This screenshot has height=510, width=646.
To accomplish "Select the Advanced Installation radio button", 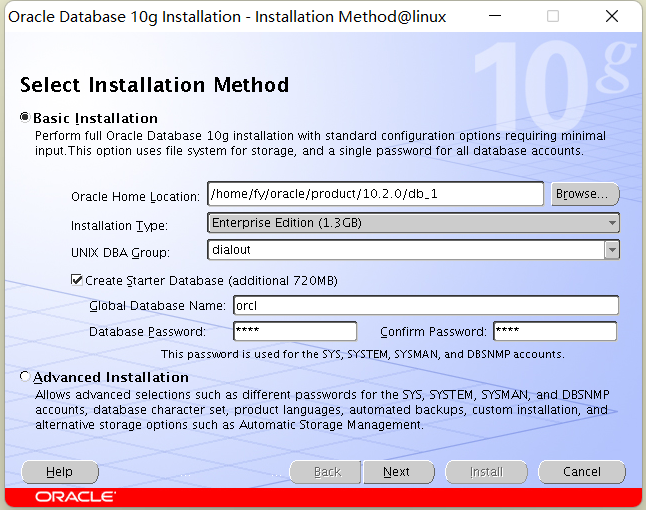I will (x=25, y=377).
